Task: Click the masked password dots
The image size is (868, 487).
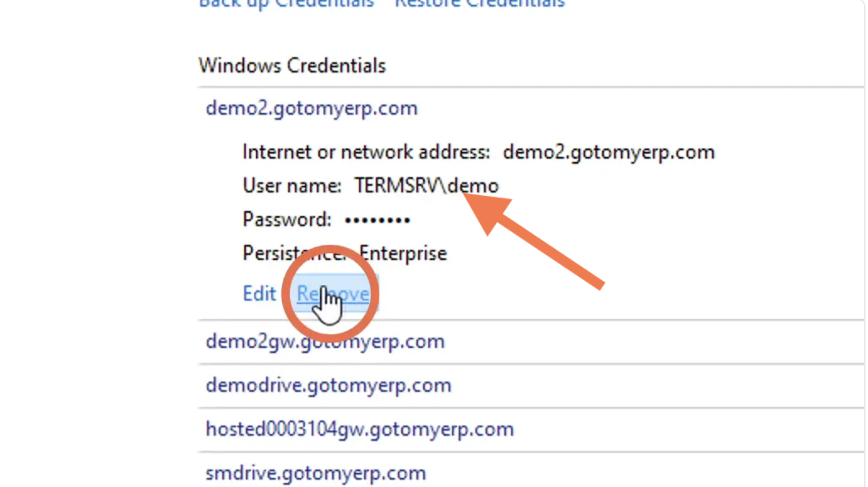Action: point(377,221)
